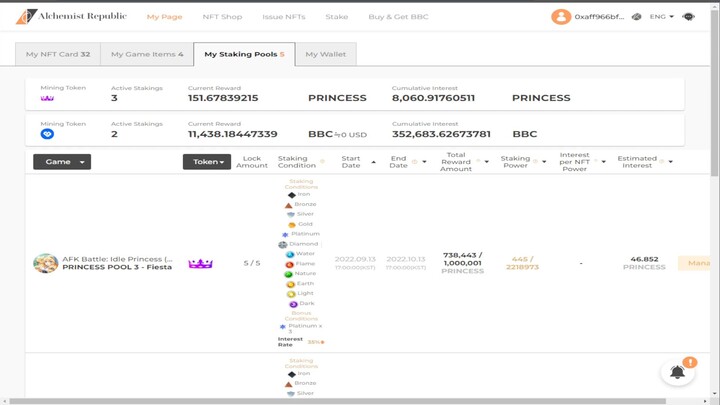Click the Light element icon
720x405 pixels.
[291, 294]
